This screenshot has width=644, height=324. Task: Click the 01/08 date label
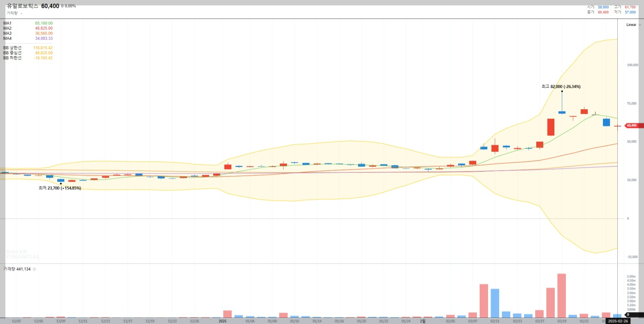tap(272, 321)
